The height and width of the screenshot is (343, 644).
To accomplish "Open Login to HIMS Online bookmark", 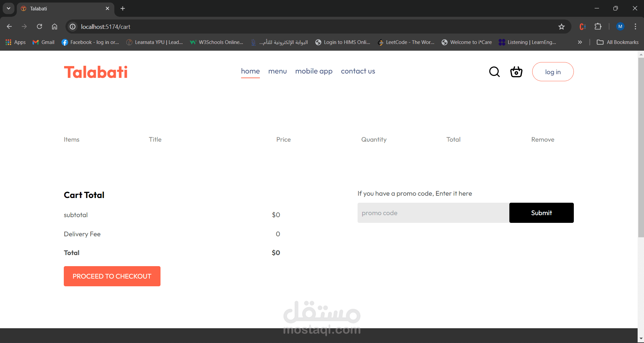I will pyautogui.click(x=343, y=42).
